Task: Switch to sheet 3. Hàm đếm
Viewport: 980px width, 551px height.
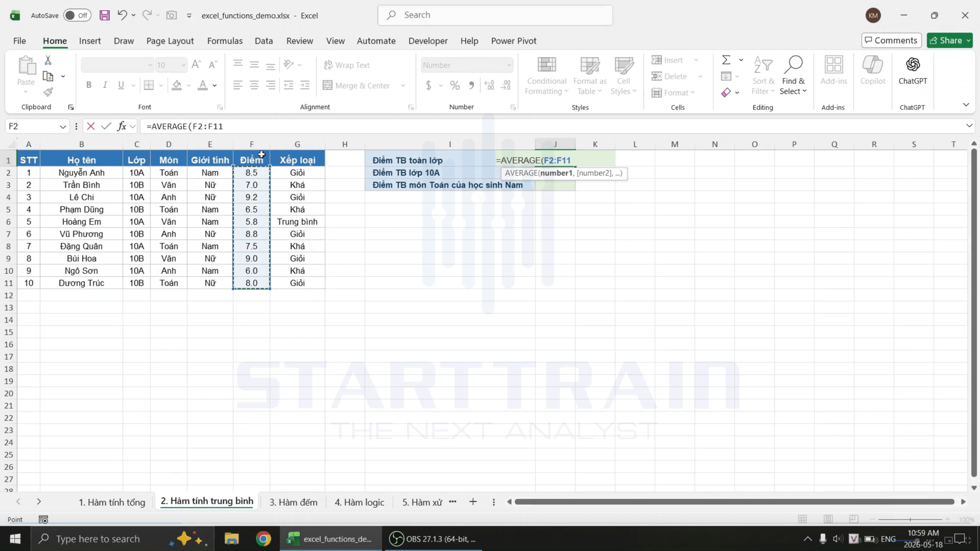Action: point(293,502)
